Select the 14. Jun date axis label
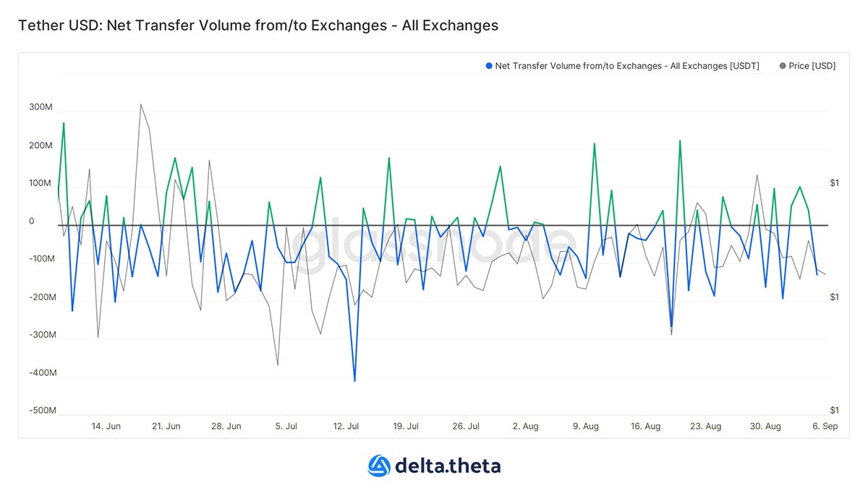 (106, 426)
